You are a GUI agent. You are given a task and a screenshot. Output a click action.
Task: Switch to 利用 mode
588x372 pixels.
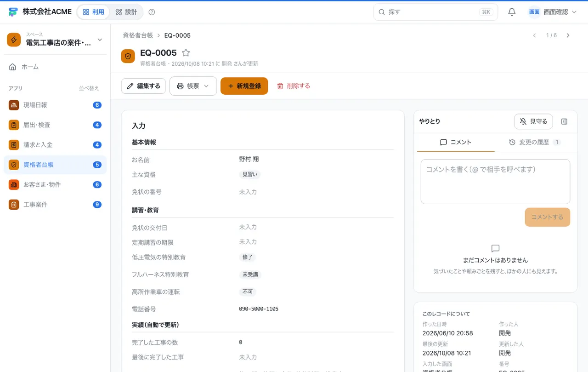94,12
